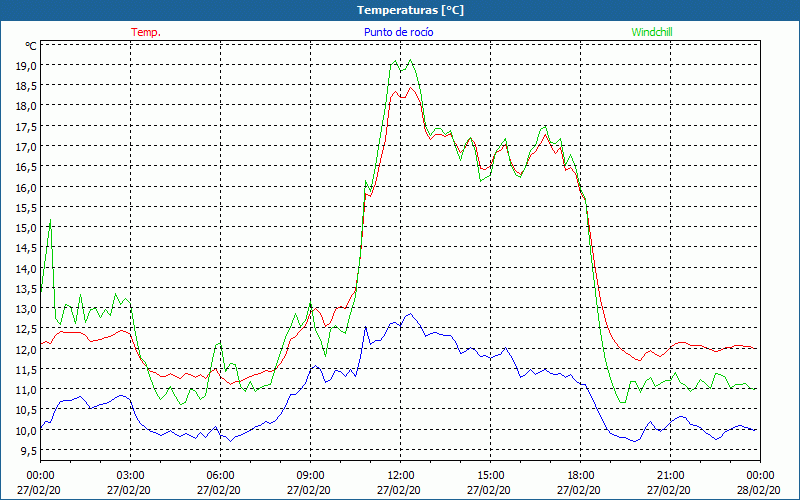Viewport: 800px width, 500px height.
Task: Click the 13,5 y-axis value
Action: coord(27,289)
